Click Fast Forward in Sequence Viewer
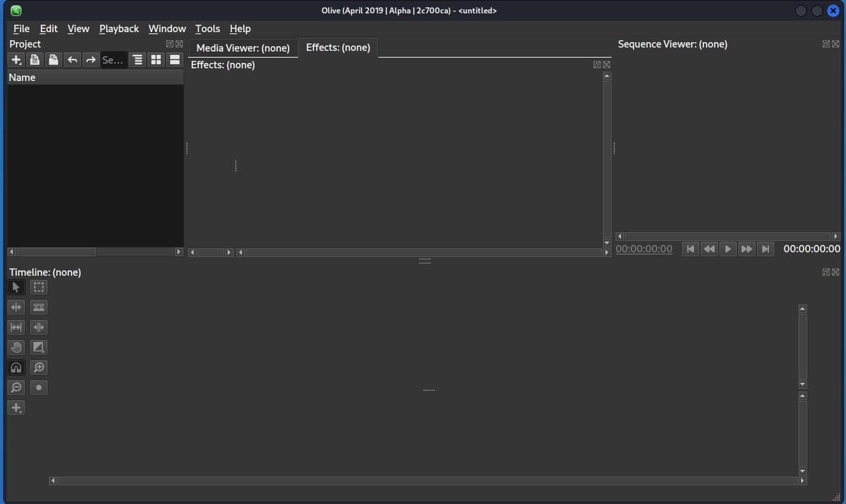The height and width of the screenshot is (504, 846). (x=747, y=249)
